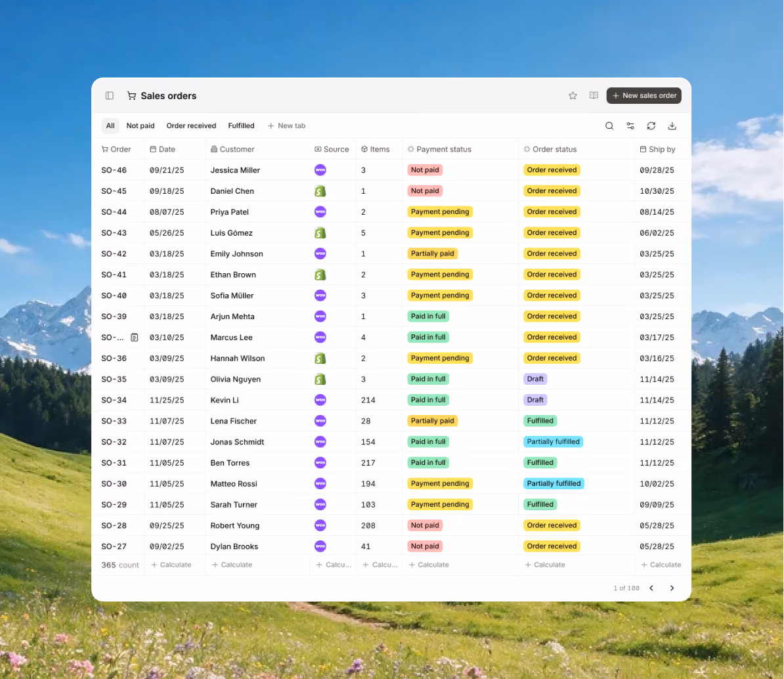Add Calculate under Ship by column
Image resolution: width=784 pixels, height=679 pixels.
point(661,565)
